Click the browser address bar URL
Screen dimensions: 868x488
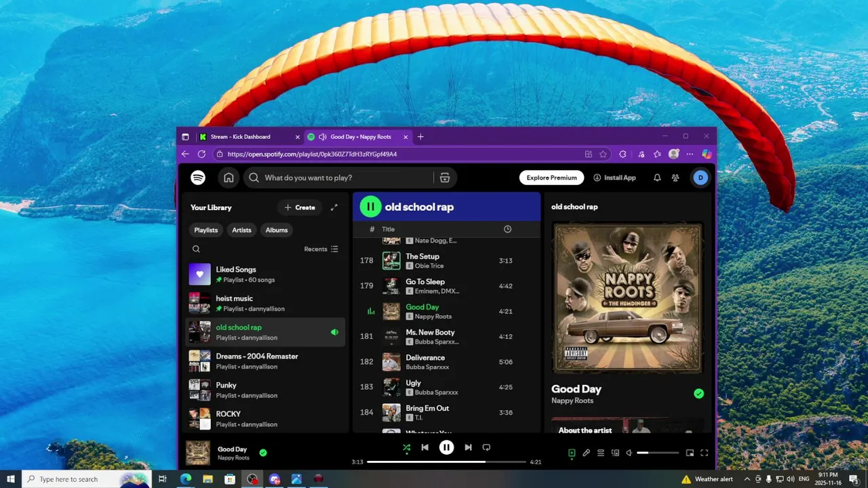click(312, 154)
